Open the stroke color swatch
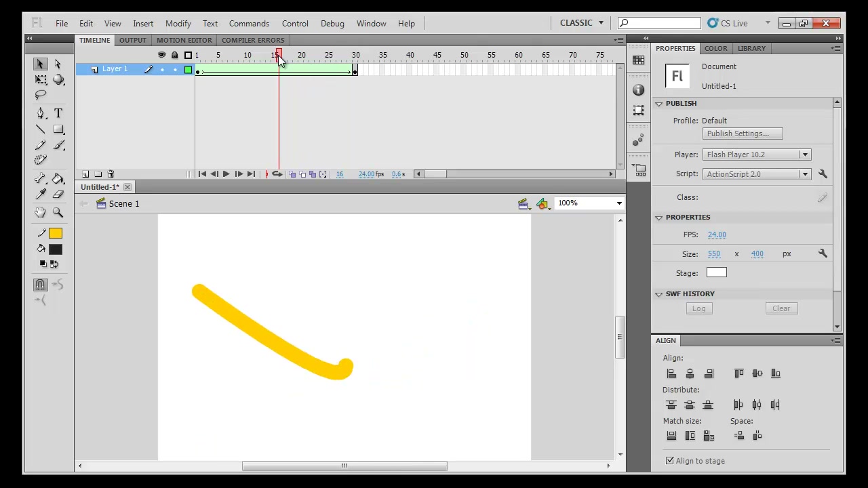Image resolution: width=868 pixels, height=488 pixels. click(56, 233)
